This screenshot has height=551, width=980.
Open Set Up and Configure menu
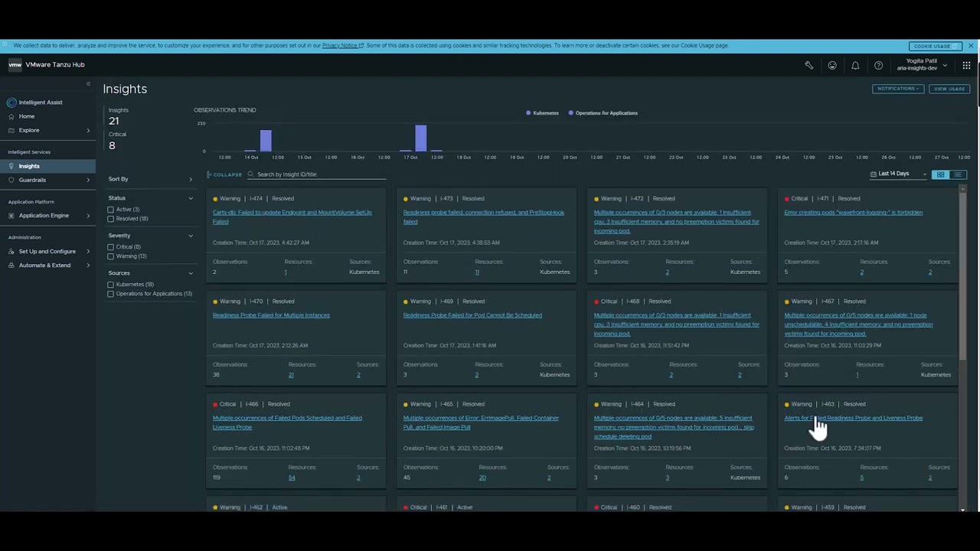(47, 252)
